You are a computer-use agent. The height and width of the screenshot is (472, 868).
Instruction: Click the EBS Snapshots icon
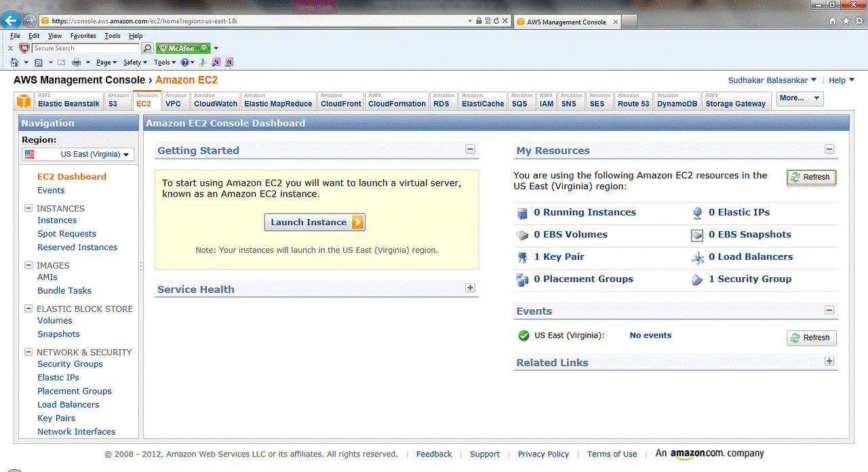tap(697, 235)
